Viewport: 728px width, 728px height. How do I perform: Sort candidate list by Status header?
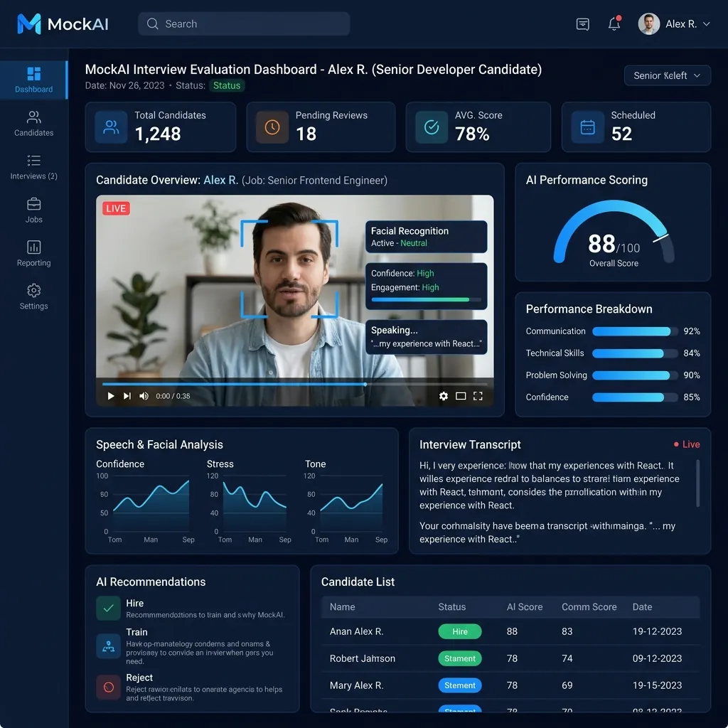(x=451, y=607)
